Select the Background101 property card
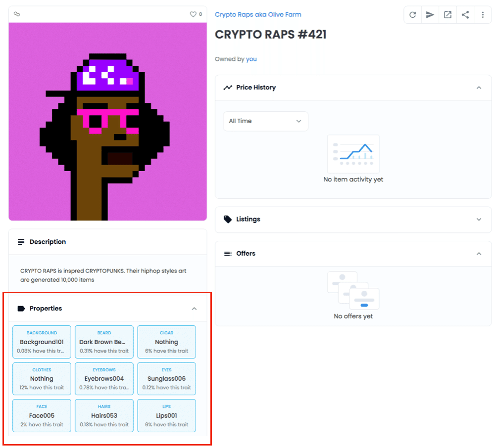Screen dimensions: 497x448 click(x=42, y=342)
